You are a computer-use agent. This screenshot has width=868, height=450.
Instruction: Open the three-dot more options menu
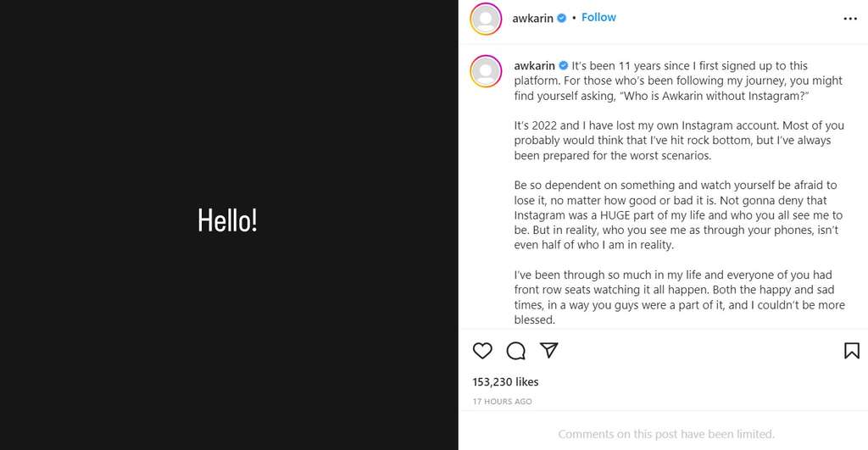(849, 19)
